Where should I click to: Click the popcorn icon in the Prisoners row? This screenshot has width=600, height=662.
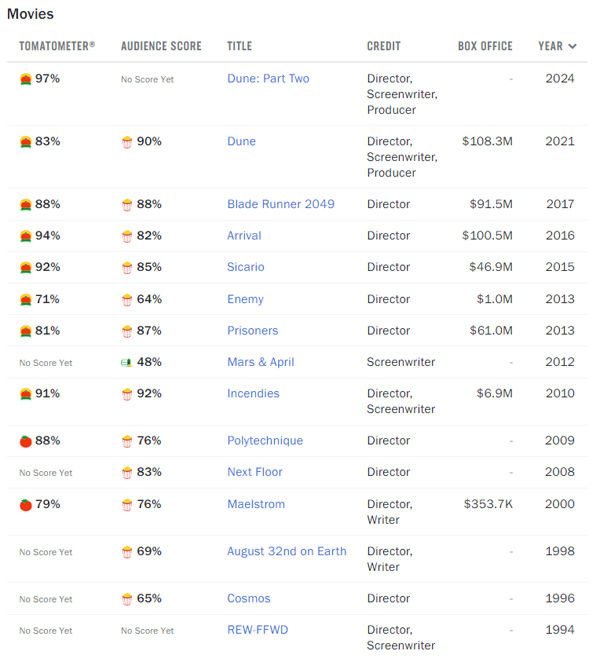(127, 331)
